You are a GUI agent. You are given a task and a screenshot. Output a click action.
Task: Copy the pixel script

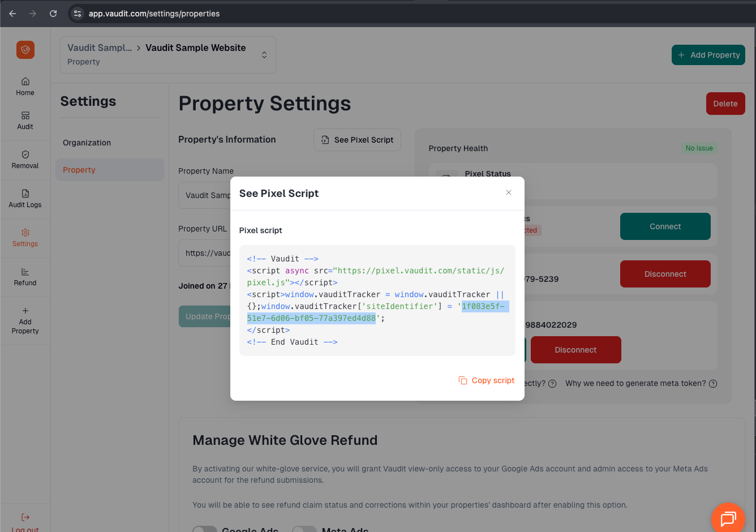(x=487, y=380)
